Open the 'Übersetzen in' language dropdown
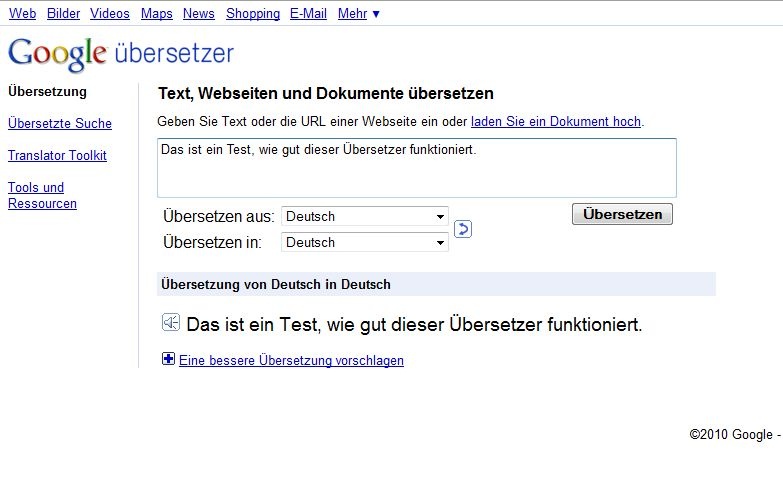This screenshot has height=491, width=783. [365, 242]
